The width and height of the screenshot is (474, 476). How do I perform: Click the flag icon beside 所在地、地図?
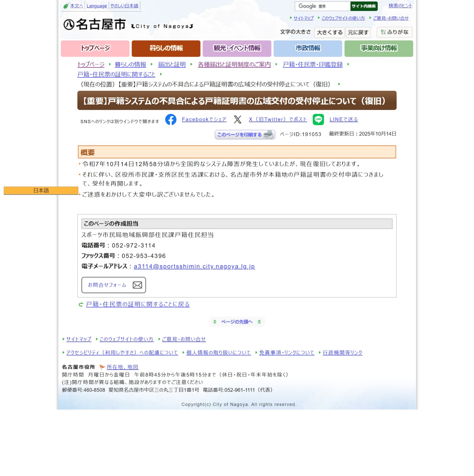click(x=102, y=367)
